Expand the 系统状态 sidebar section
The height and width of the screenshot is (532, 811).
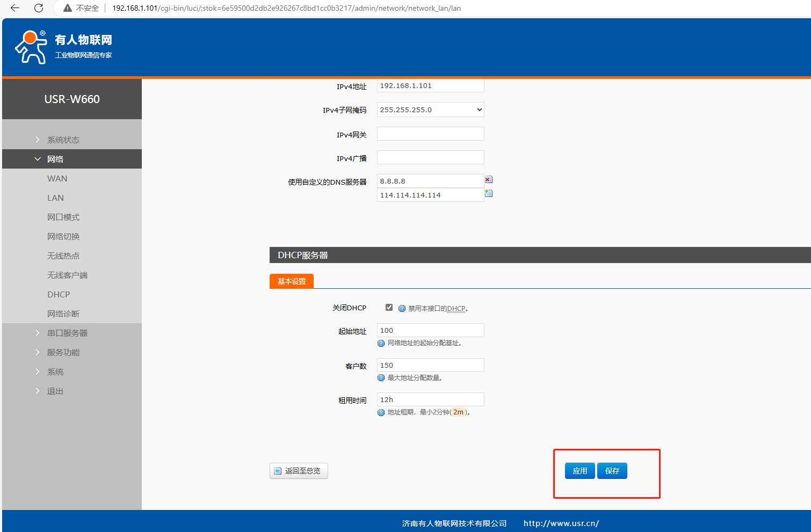pos(63,140)
